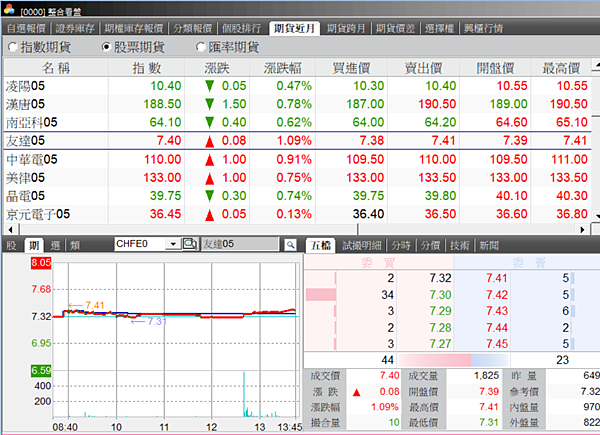600x435 pixels.
Task: Switch to the 選 lower-panel tab
Action: click(55, 245)
